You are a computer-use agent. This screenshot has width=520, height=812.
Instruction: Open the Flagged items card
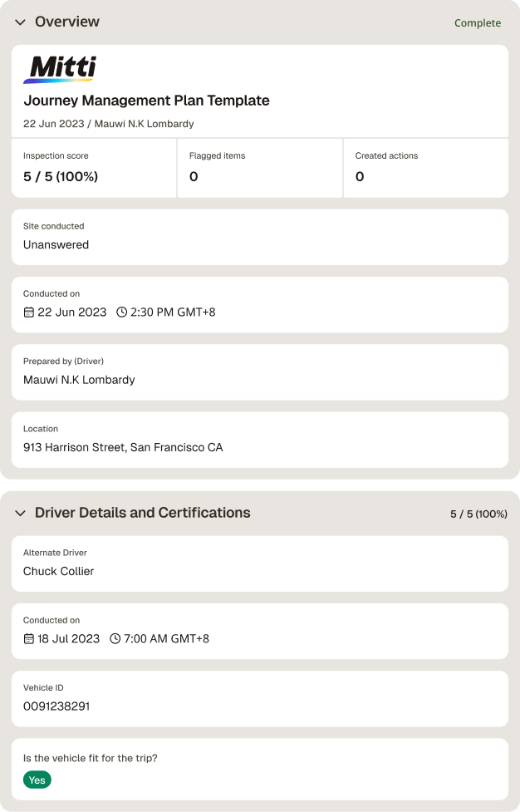pyautogui.click(x=260, y=168)
